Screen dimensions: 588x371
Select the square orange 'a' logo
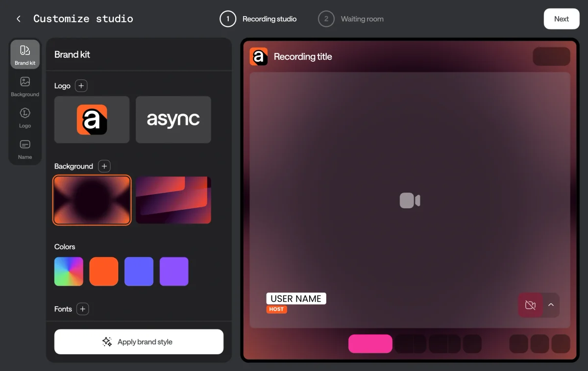[x=92, y=120]
